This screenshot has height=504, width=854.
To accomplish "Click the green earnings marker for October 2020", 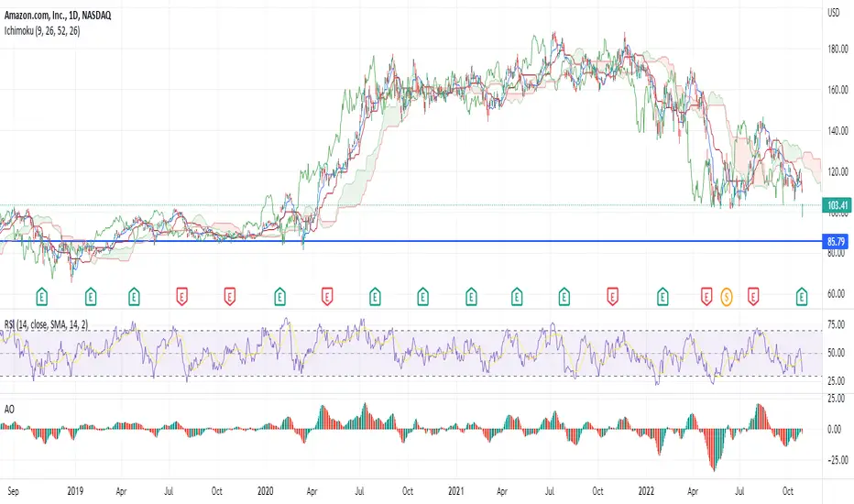I will click(422, 297).
